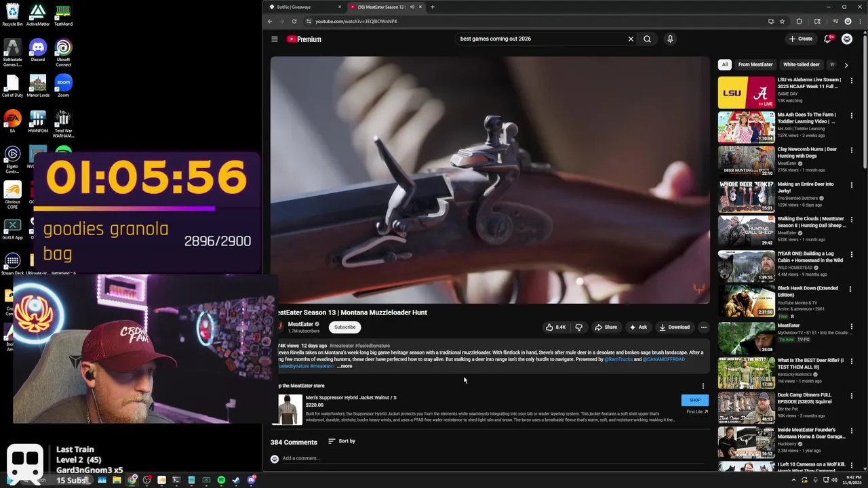Open Black Hawk Down (Extended Edition) title
Image resolution: width=868 pixels, height=488 pixels.
point(808,291)
